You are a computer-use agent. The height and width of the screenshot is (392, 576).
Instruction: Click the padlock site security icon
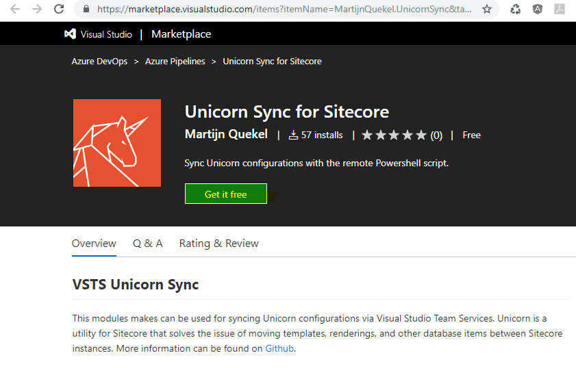86,9
